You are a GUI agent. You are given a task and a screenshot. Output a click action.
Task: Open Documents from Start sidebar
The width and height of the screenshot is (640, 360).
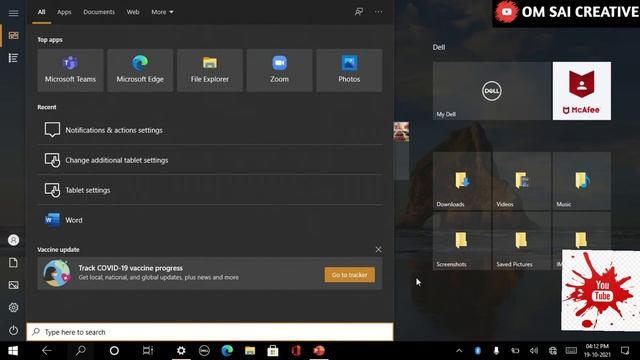click(x=13, y=262)
